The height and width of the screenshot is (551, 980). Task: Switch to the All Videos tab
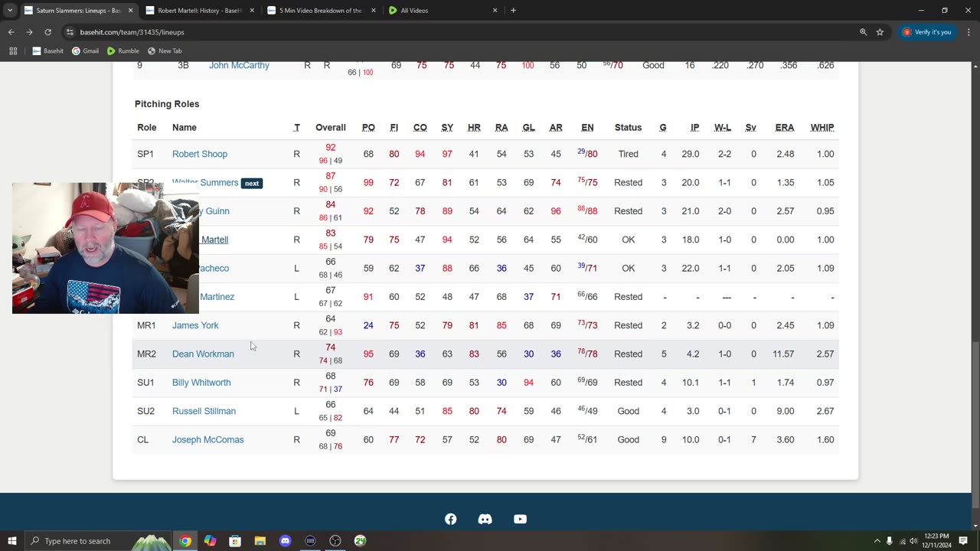coord(442,11)
